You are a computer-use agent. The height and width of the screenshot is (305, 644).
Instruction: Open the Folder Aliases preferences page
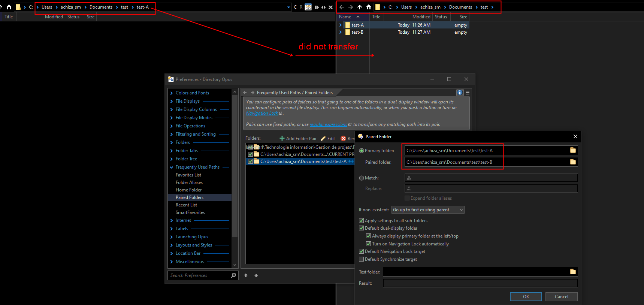(x=189, y=182)
